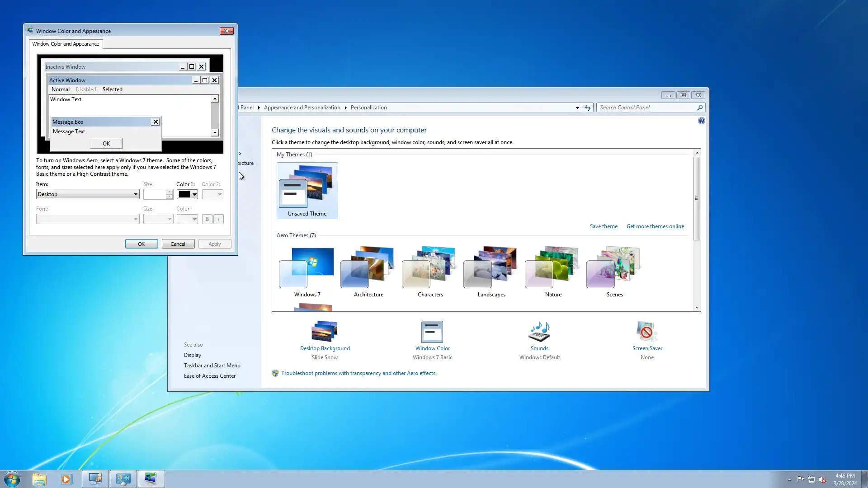Click the Save theme link

pos(604,226)
